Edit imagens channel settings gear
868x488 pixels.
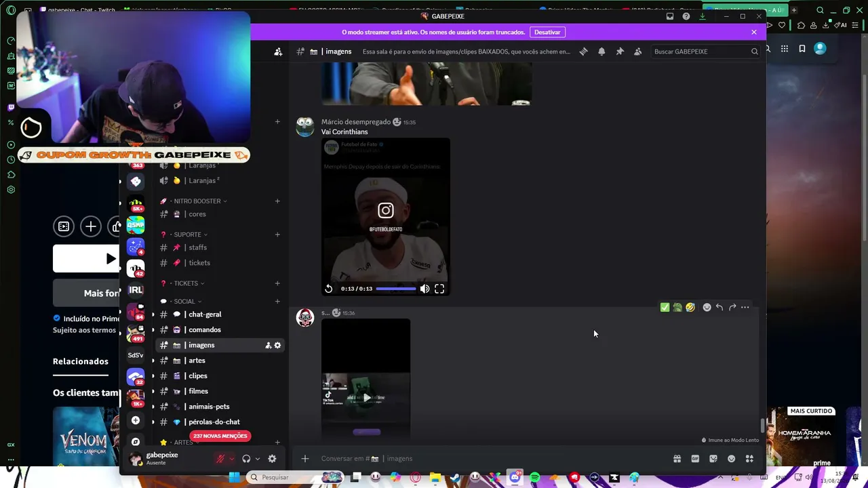(277, 346)
